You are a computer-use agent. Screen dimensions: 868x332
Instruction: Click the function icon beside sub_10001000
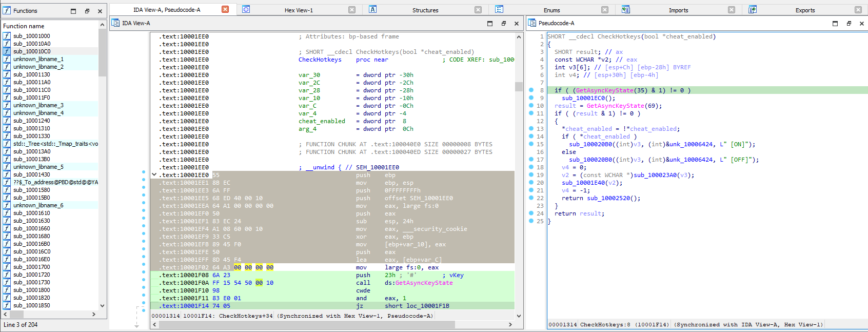pyautogui.click(x=7, y=36)
